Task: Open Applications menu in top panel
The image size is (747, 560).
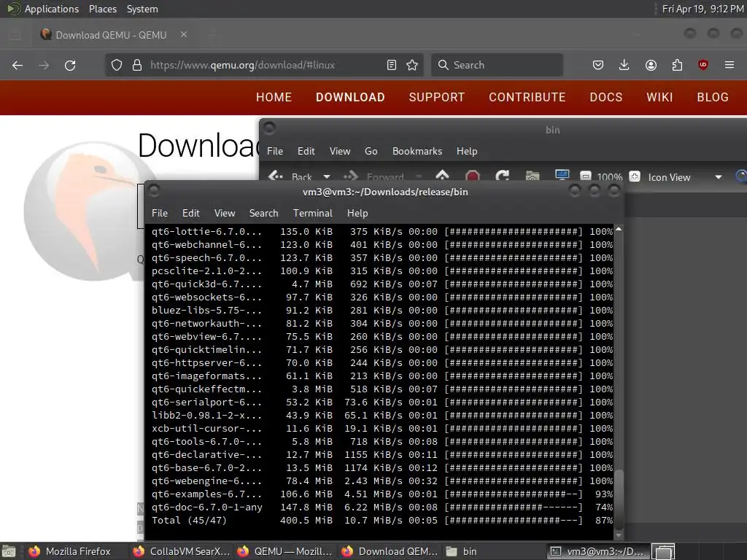Action: pyautogui.click(x=52, y=9)
